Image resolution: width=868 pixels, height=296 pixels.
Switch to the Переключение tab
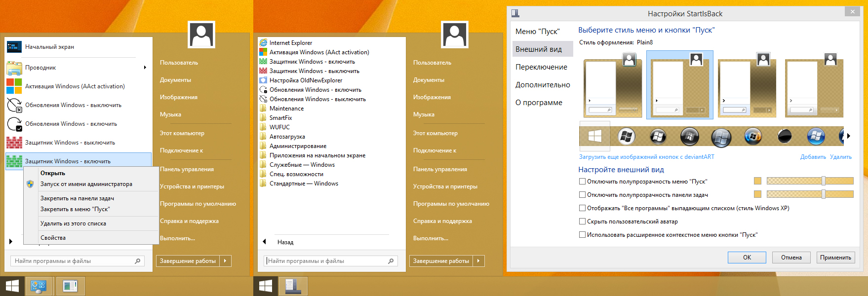(x=541, y=67)
